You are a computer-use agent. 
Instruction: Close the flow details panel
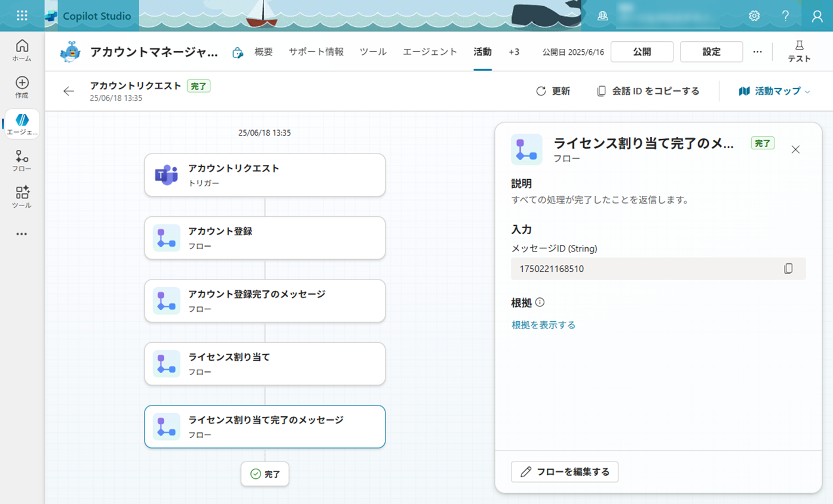click(x=795, y=149)
